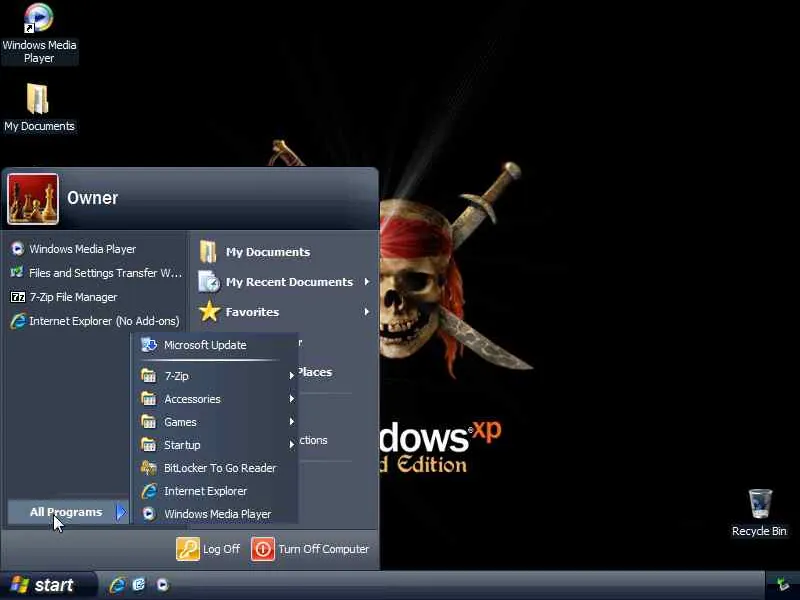Image resolution: width=800 pixels, height=600 pixels.
Task: Expand the 7-Zip submenu arrow
Action: [x=291, y=376]
